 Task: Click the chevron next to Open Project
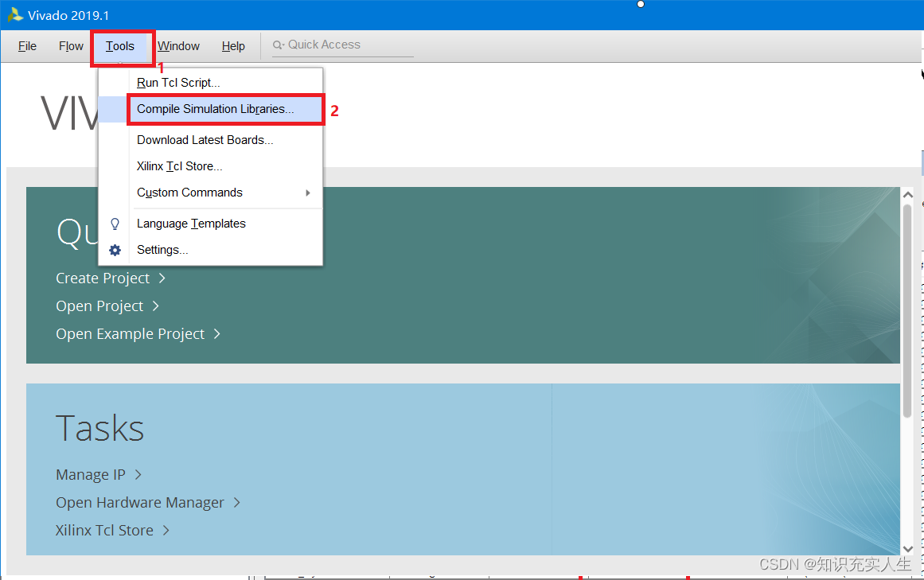(x=155, y=306)
